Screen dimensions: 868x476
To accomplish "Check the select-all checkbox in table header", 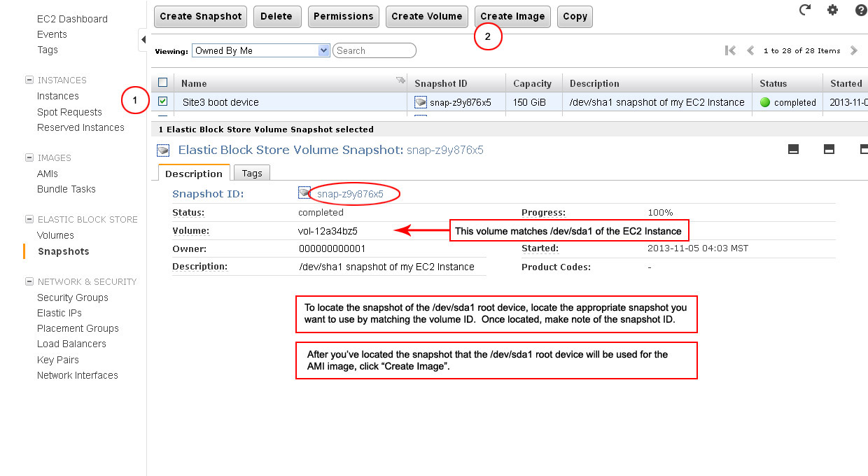I will click(x=163, y=83).
